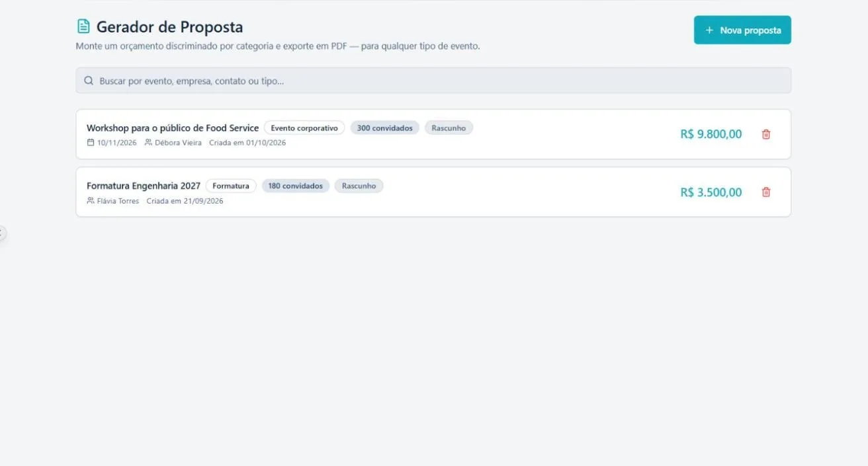This screenshot has height=466, width=868.
Task: Click the Rascunho badge on the Workshop proposal
Action: coord(449,128)
